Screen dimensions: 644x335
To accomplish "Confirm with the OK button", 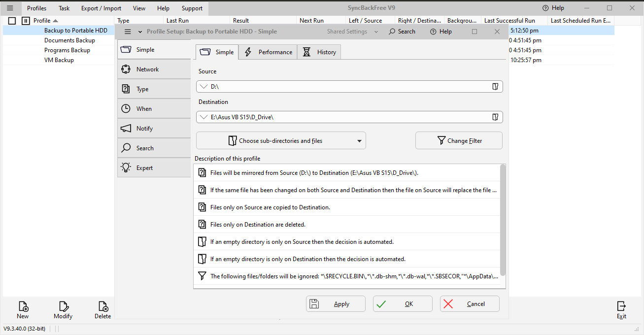I will [403, 304].
